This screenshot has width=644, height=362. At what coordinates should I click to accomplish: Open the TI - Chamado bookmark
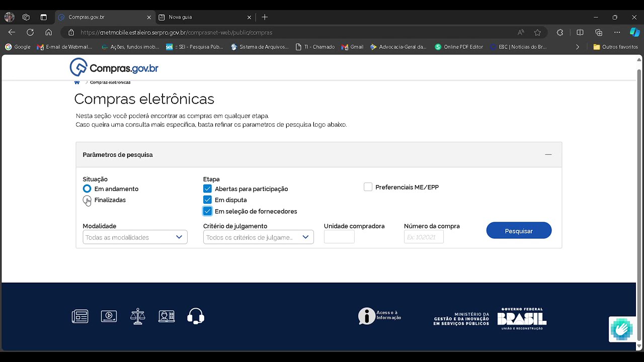pyautogui.click(x=315, y=47)
